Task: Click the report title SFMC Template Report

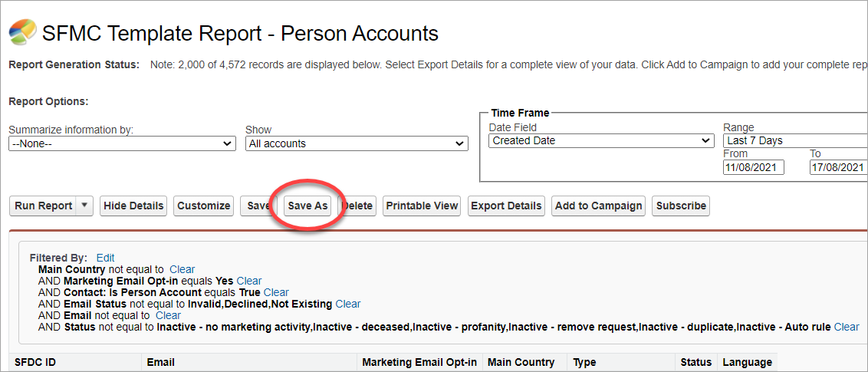Action: (x=240, y=33)
